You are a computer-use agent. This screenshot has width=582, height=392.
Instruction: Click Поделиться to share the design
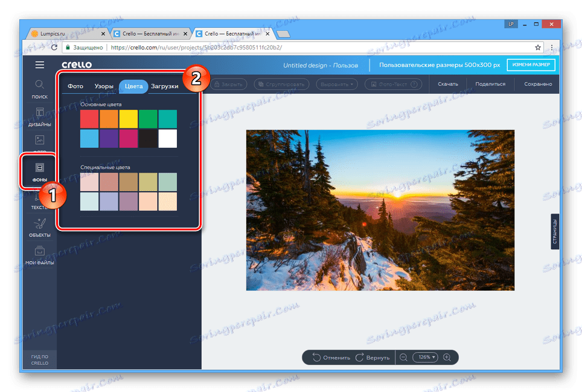(490, 84)
